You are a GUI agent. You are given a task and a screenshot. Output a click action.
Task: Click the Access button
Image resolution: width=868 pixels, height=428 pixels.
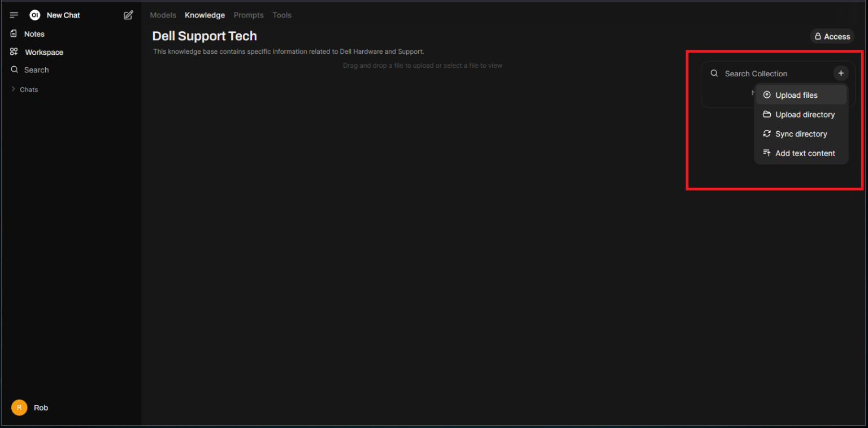[832, 37]
